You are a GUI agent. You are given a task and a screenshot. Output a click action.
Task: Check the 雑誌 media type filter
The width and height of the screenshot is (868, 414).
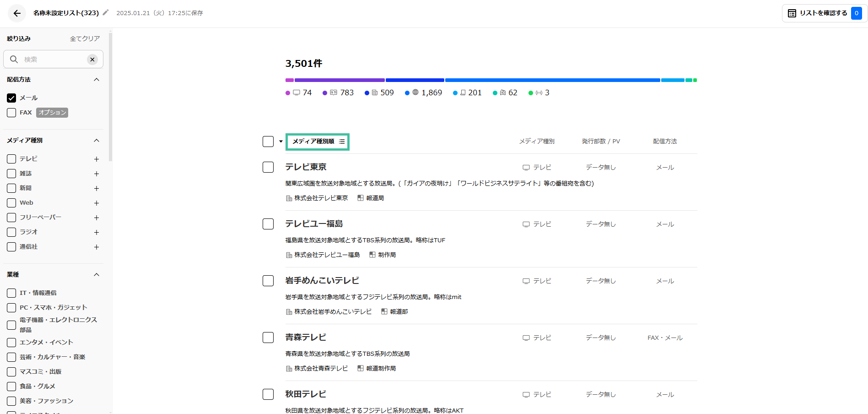tap(11, 174)
